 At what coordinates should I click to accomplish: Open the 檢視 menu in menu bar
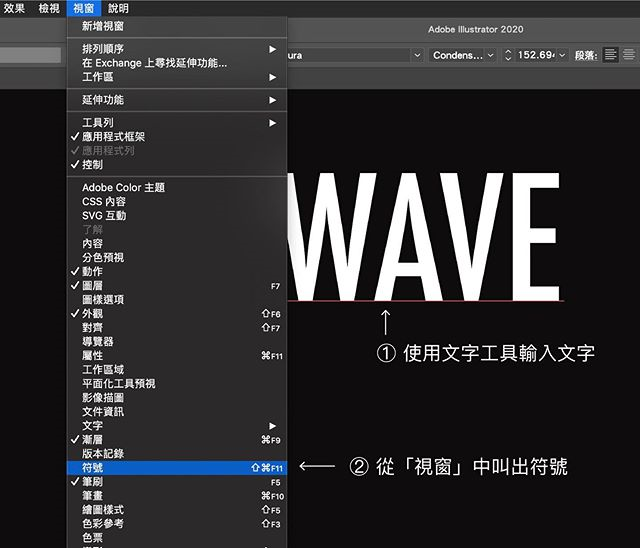pyautogui.click(x=49, y=8)
